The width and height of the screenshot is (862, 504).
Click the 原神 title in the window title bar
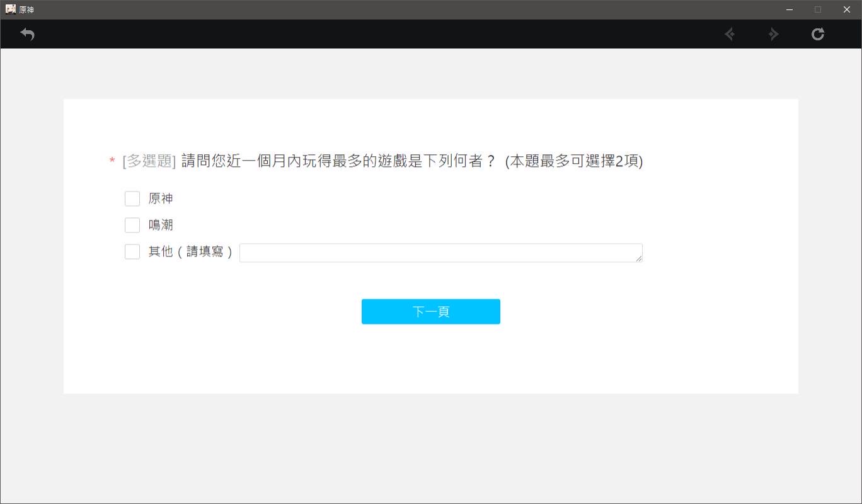point(26,10)
